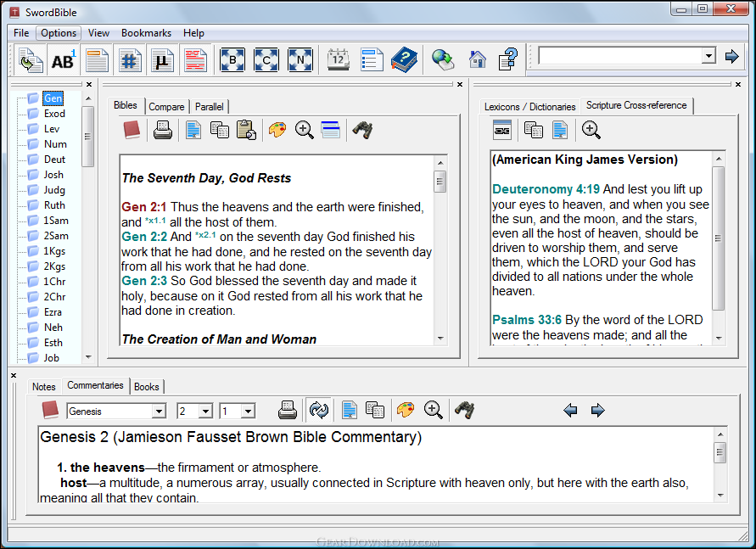
Task: Maximize the Commentary pane with the C icon
Action: coord(266,60)
